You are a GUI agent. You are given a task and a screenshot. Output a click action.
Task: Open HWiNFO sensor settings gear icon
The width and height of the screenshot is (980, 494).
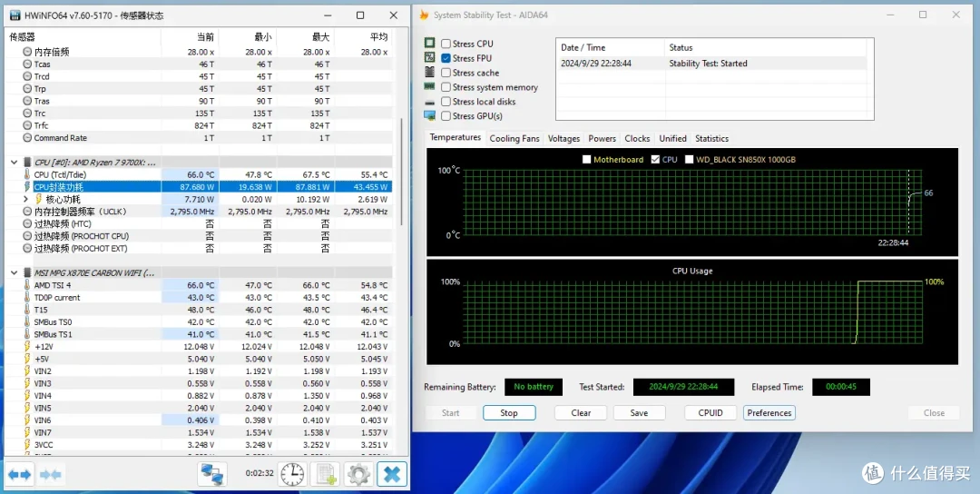point(358,475)
